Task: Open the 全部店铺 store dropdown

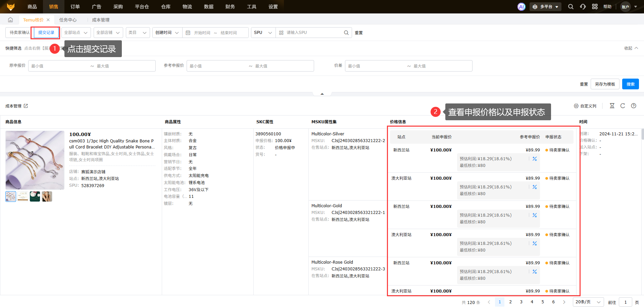Action: [x=108, y=33]
